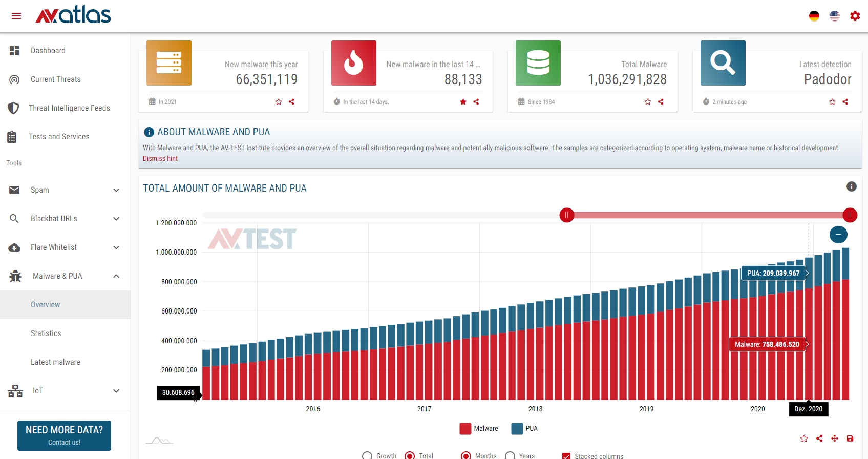Go to the Statistics submenu item
The width and height of the screenshot is (868, 459).
point(46,333)
